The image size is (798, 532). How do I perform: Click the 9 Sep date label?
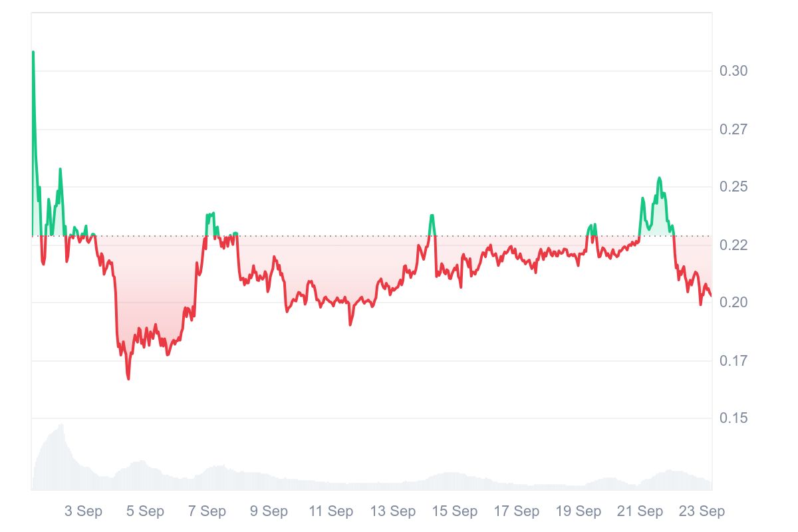pyautogui.click(x=269, y=511)
